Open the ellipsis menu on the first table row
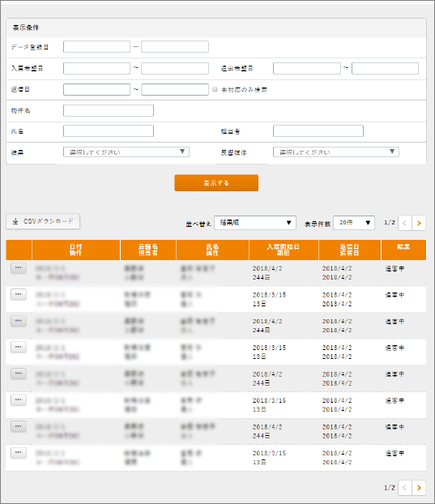The image size is (435, 504). (x=19, y=268)
